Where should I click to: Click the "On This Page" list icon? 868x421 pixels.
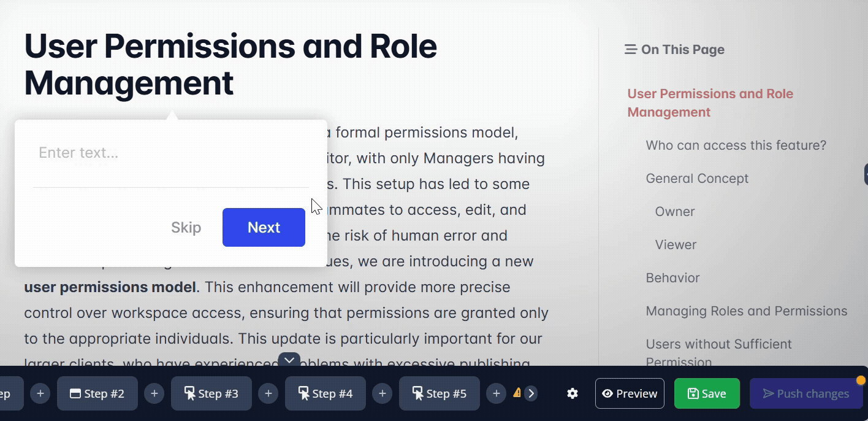(x=630, y=50)
